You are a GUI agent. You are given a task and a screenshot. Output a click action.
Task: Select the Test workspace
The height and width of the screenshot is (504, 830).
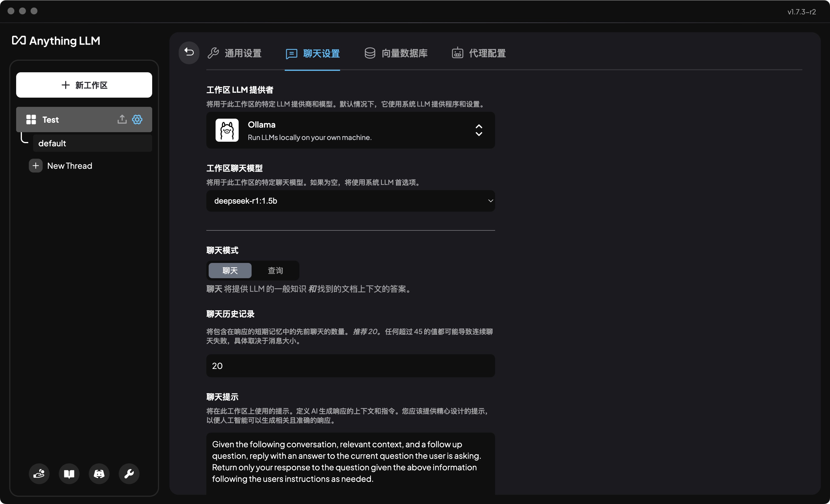coord(84,120)
